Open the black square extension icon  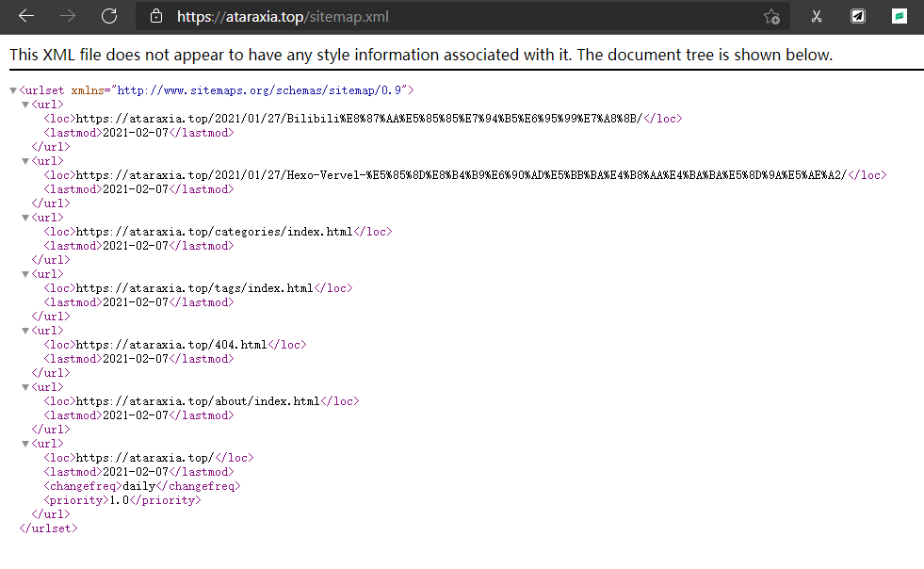point(858,16)
